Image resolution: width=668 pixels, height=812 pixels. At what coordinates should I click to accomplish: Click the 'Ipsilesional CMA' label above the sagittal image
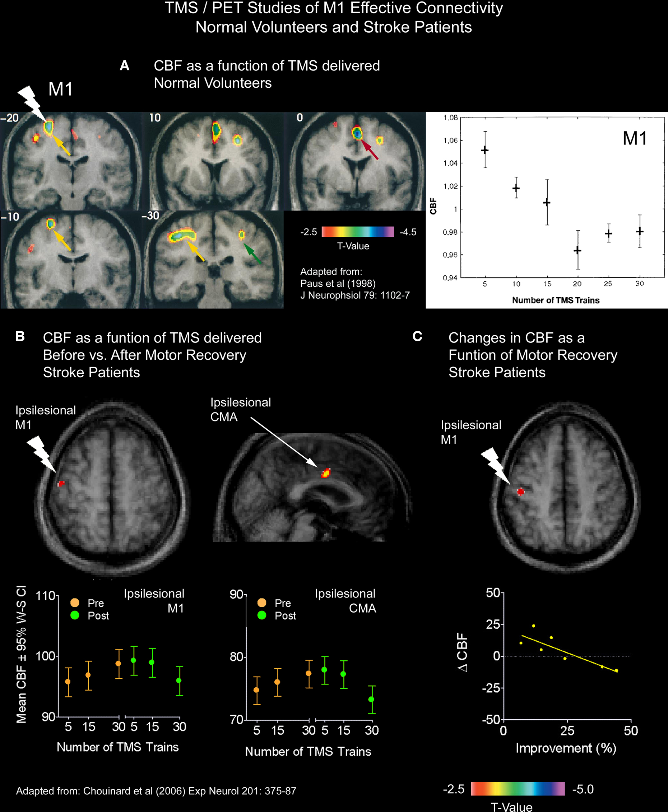click(x=241, y=409)
